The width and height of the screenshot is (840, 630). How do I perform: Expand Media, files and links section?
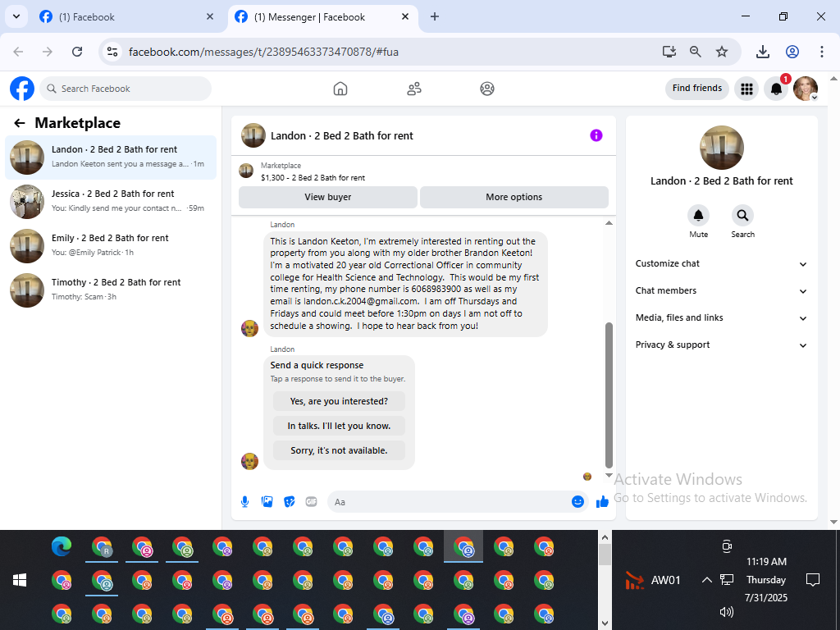point(721,317)
